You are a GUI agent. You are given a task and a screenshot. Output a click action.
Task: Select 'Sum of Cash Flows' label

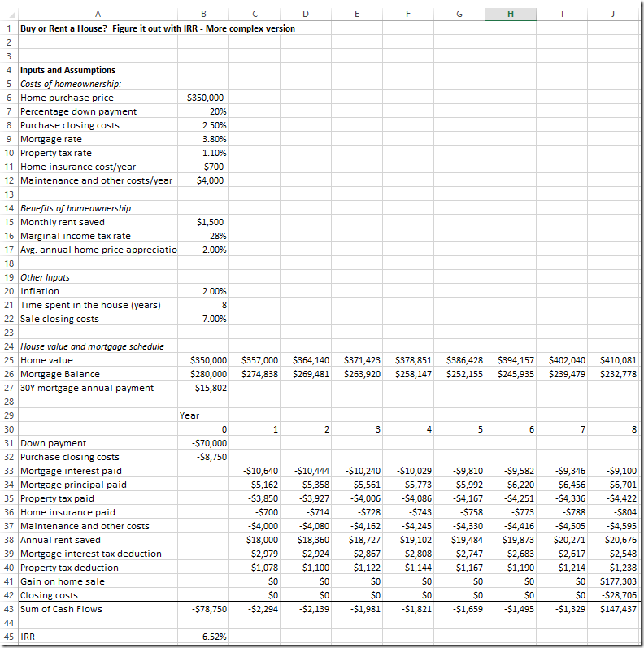(x=61, y=609)
